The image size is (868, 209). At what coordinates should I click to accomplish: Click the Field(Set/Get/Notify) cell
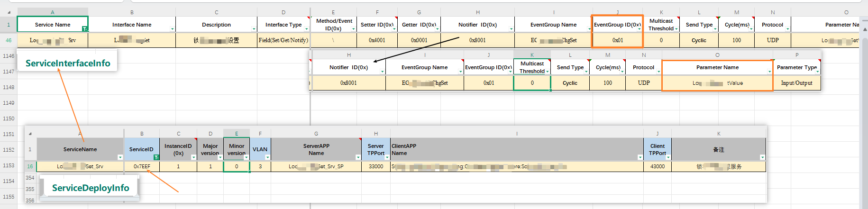(283, 40)
